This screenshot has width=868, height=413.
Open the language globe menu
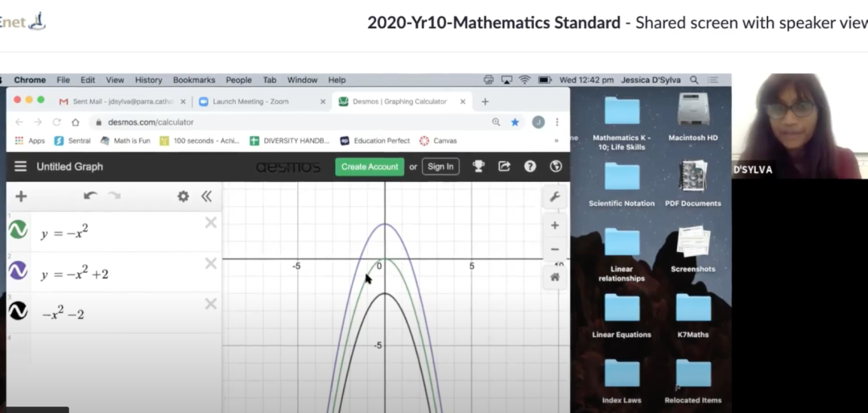click(556, 166)
